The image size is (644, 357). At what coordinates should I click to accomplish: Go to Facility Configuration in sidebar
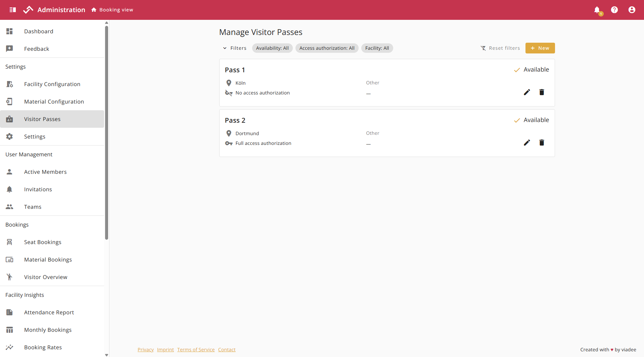(x=52, y=84)
